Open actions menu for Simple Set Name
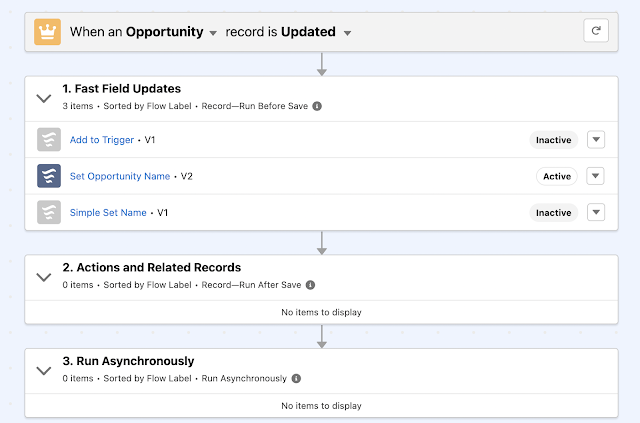The width and height of the screenshot is (640, 423). click(x=595, y=212)
